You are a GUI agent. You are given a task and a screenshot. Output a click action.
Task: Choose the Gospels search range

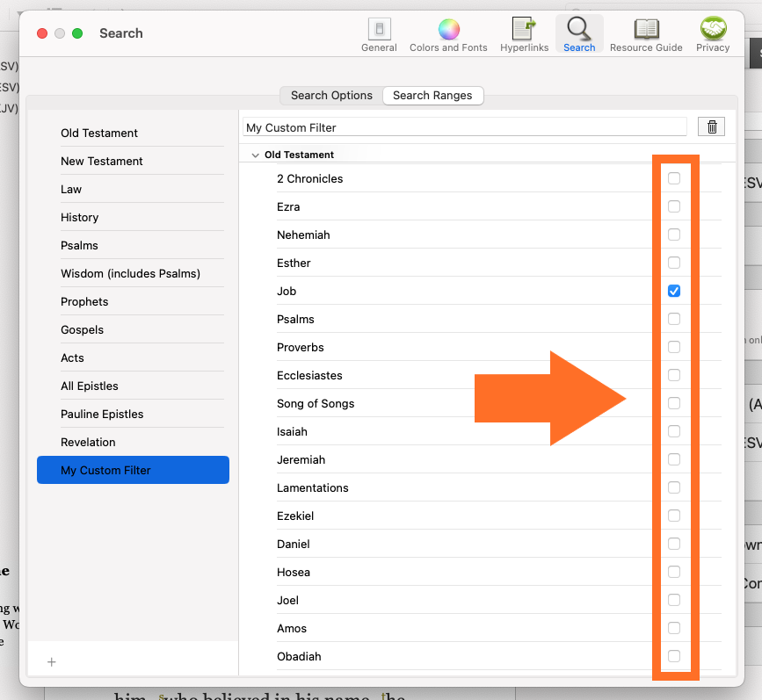tap(82, 329)
